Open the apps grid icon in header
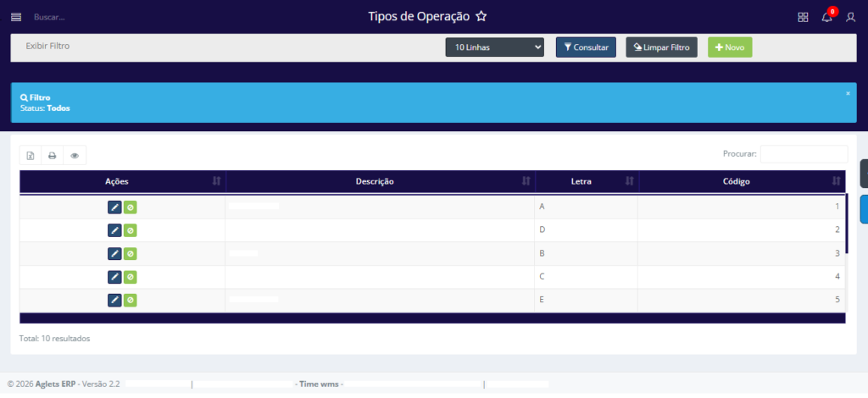868x398 pixels. click(x=803, y=17)
